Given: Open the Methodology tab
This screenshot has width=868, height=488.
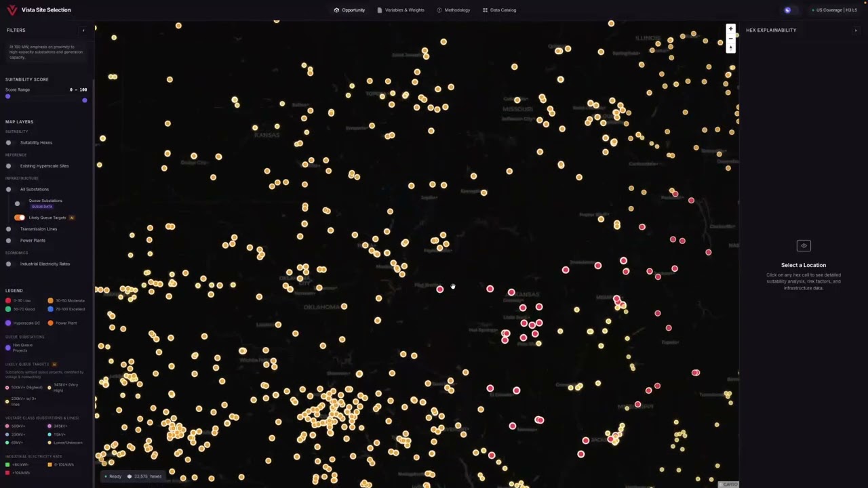Looking at the screenshot, I should [x=454, y=10].
